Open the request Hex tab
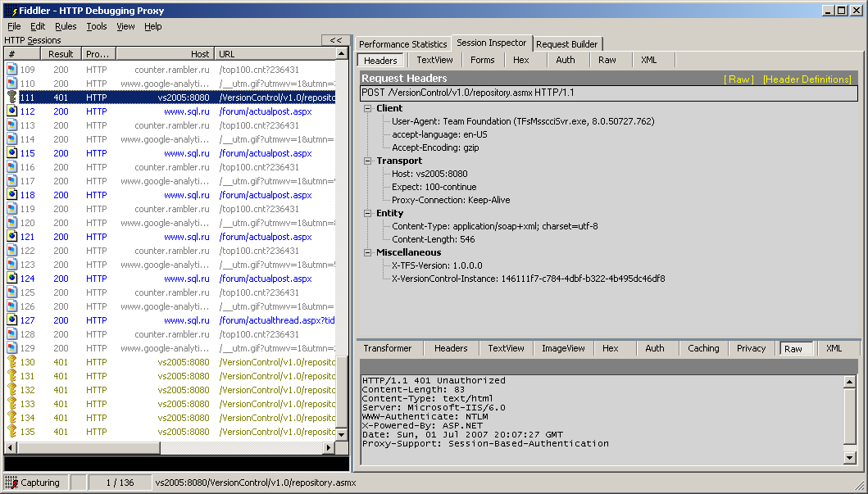The image size is (868, 494). (521, 60)
